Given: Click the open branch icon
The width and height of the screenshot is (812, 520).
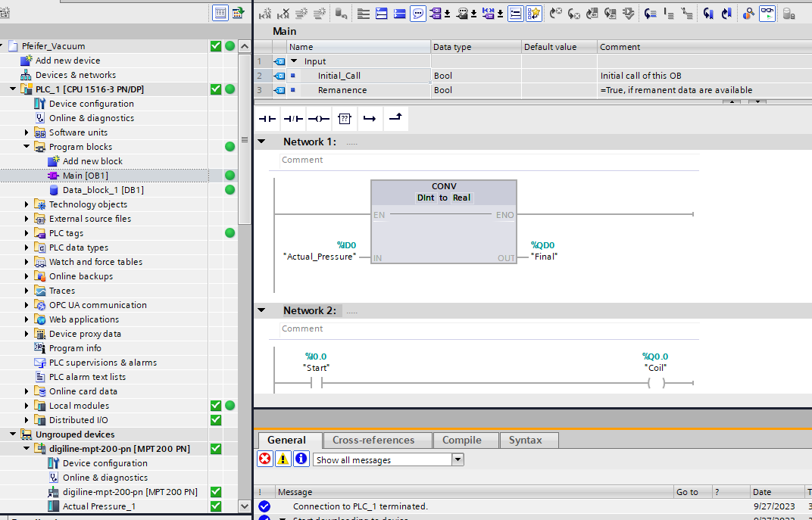Looking at the screenshot, I should point(369,119).
